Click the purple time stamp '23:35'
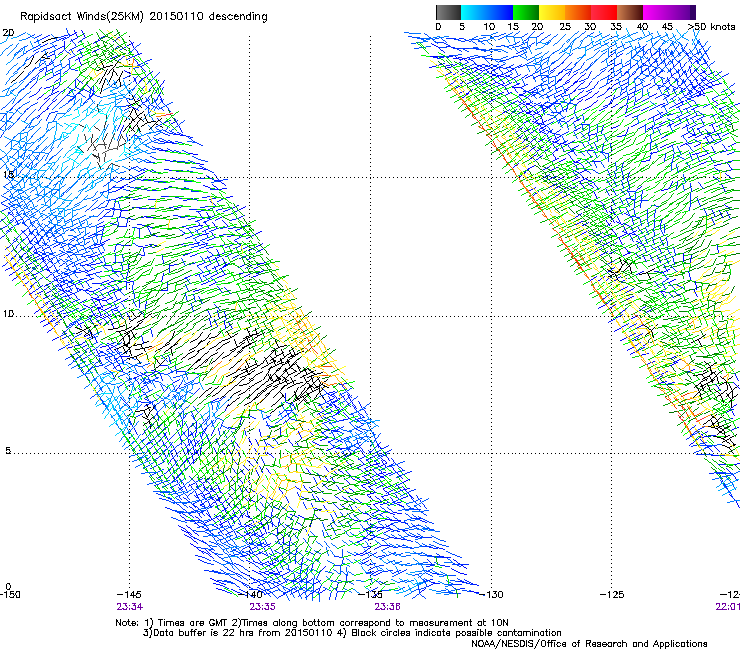Viewport: 740px width, 650px height. 262,607
